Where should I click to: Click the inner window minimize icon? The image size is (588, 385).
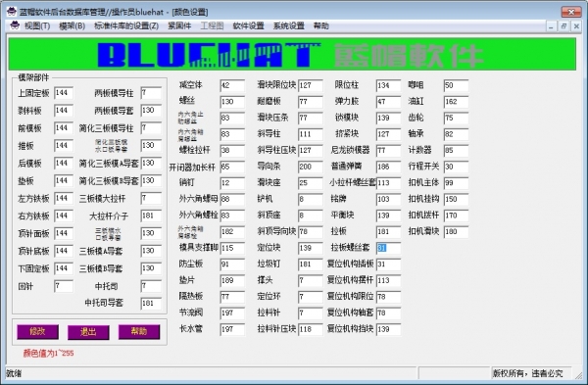(x=551, y=26)
